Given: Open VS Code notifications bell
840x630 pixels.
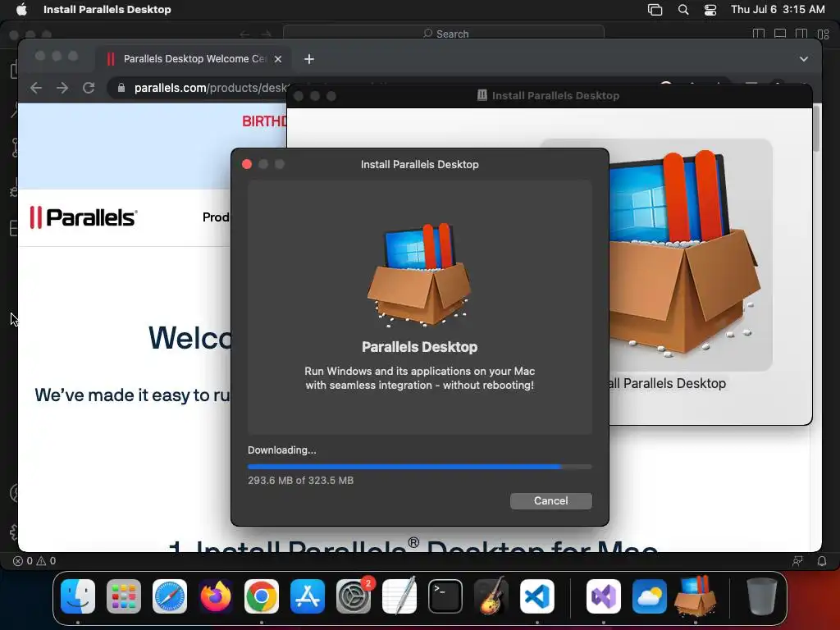Looking at the screenshot, I should point(822,561).
